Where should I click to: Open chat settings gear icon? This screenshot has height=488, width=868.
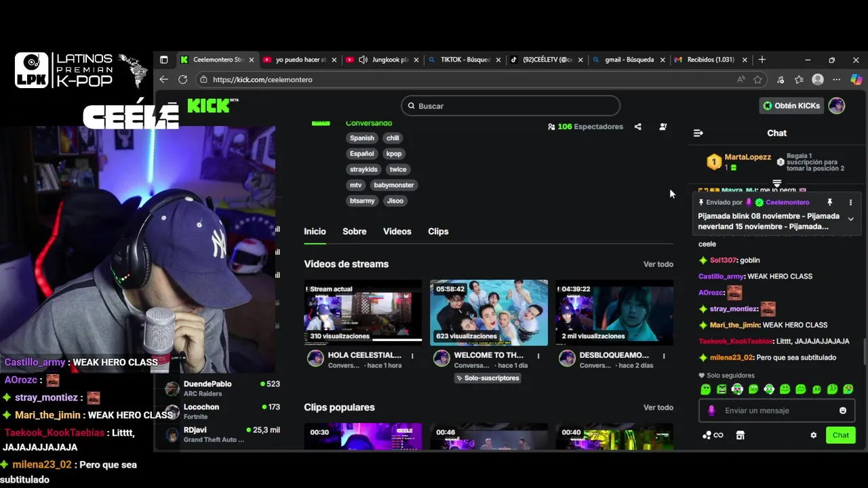point(814,435)
